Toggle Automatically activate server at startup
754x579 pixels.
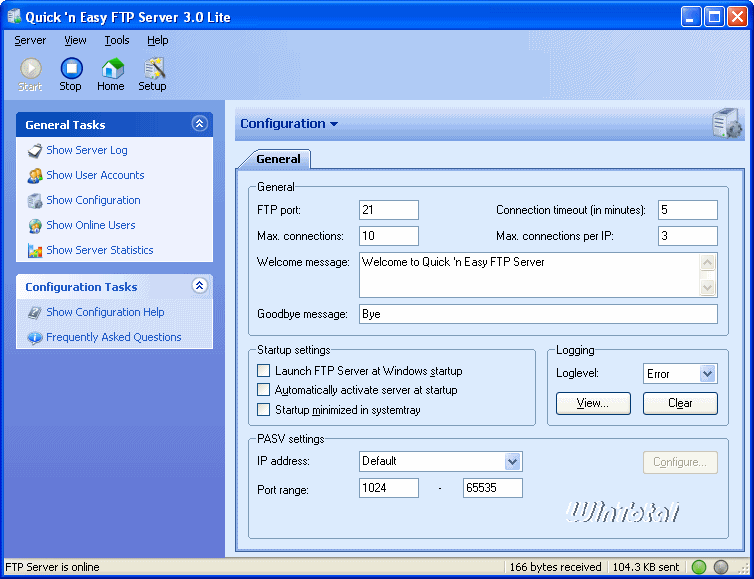(264, 390)
